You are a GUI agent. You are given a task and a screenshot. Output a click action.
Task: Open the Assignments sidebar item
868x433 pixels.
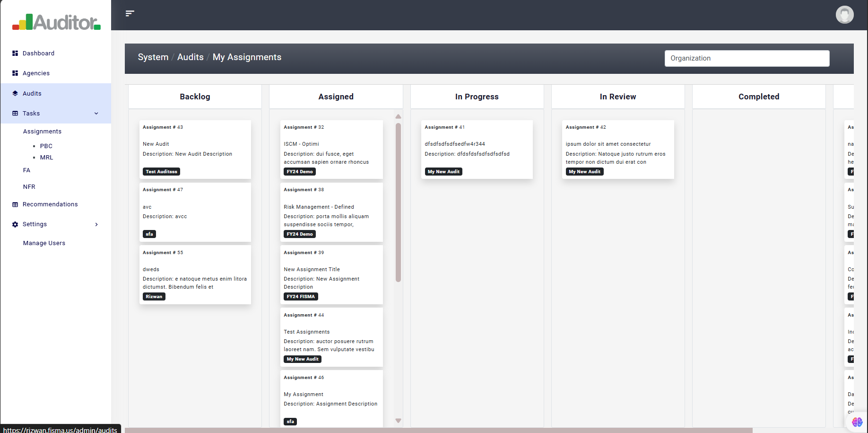(x=42, y=132)
